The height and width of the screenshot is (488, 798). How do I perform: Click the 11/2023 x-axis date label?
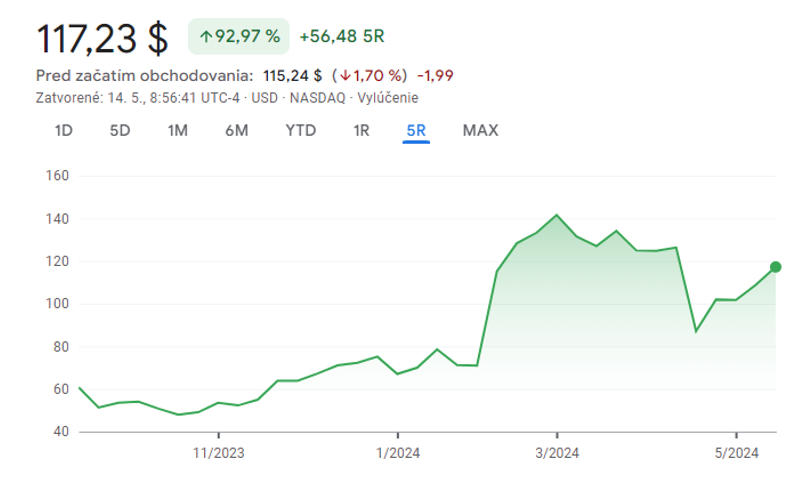[218, 452]
